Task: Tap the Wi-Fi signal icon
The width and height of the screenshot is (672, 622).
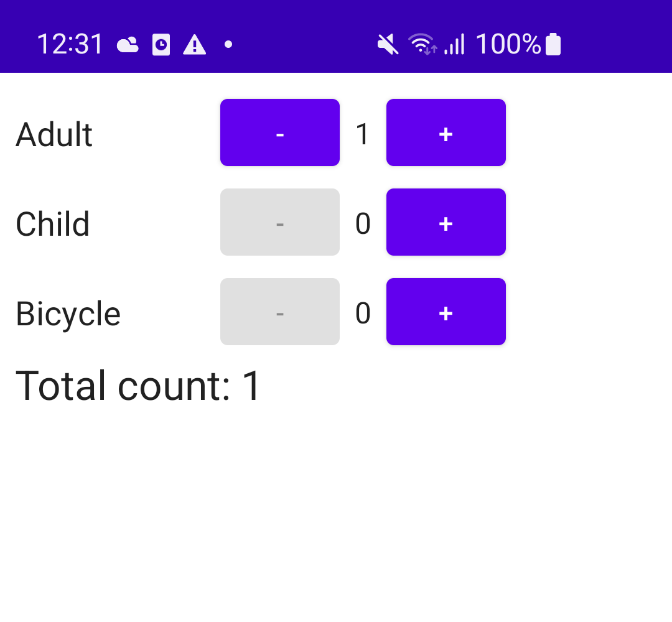Action: click(422, 44)
